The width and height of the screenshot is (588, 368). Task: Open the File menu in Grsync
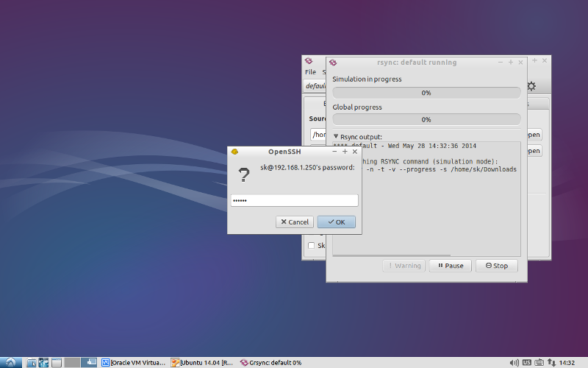pos(310,71)
